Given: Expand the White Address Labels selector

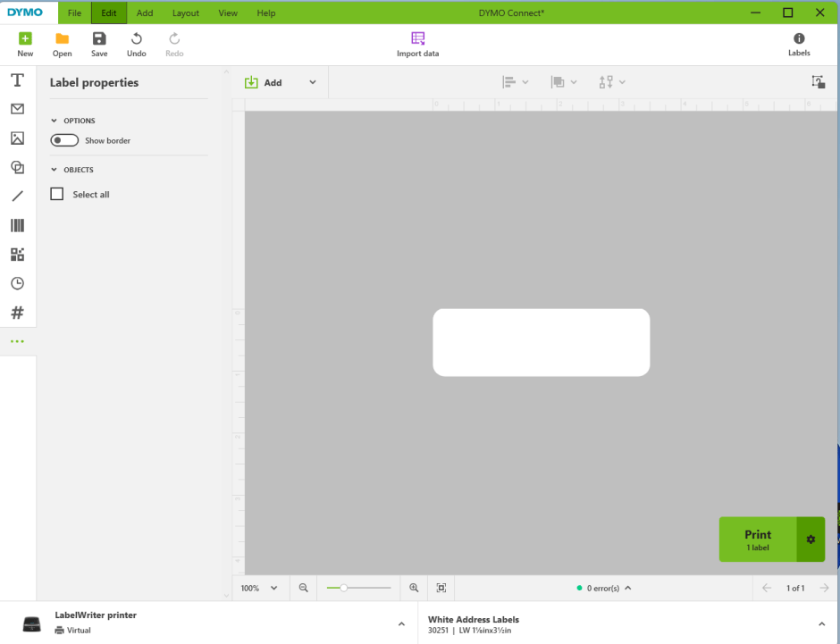Looking at the screenshot, I should pos(821,623).
